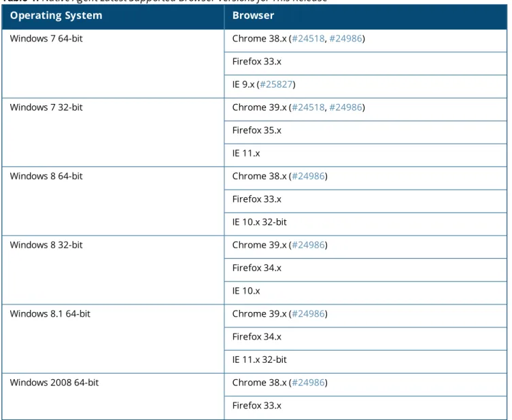Select Chrome 39.x text in Windows 8 32-bit row

pyautogui.click(x=259, y=245)
